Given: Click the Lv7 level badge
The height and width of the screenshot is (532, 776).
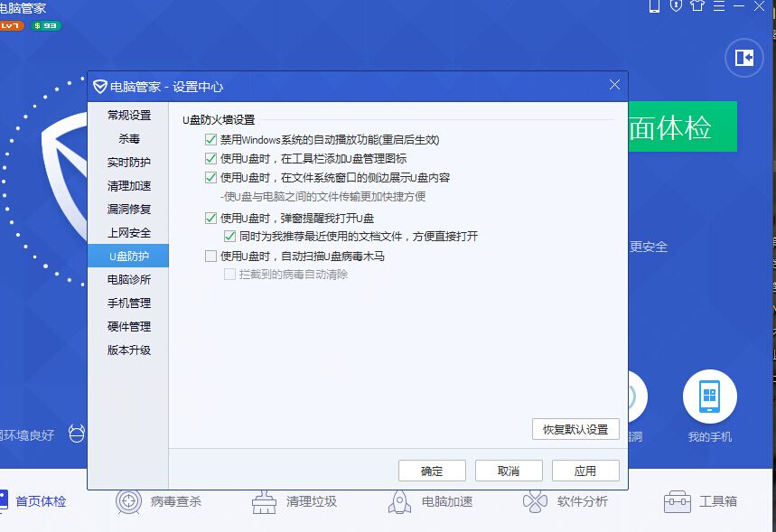Looking at the screenshot, I should pyautogui.click(x=11, y=25).
